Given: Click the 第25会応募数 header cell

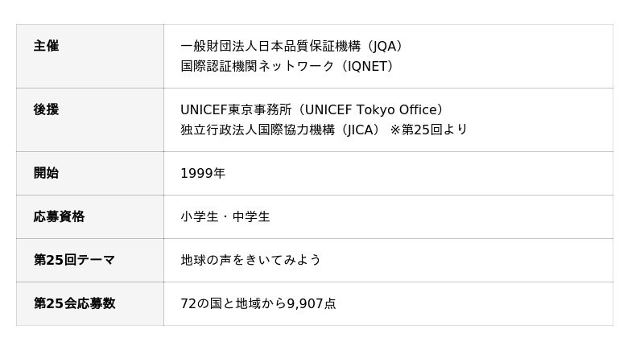Looking at the screenshot, I should tap(74, 303).
